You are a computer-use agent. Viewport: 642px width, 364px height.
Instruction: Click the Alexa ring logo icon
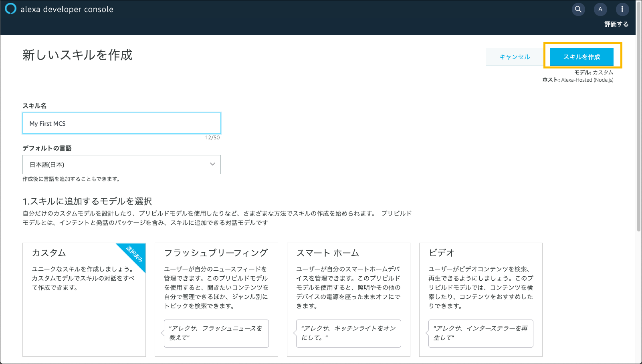pyautogui.click(x=10, y=9)
